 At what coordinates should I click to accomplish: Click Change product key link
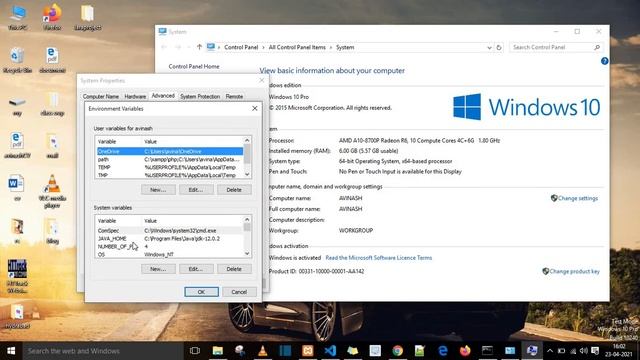point(574,271)
